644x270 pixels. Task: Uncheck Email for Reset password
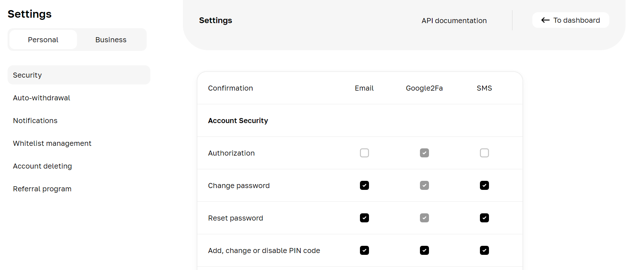click(364, 218)
